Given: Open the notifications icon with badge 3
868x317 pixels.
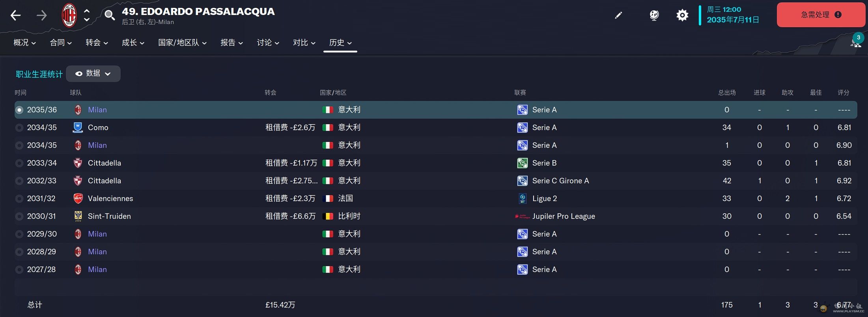Looking at the screenshot, I should point(856,41).
